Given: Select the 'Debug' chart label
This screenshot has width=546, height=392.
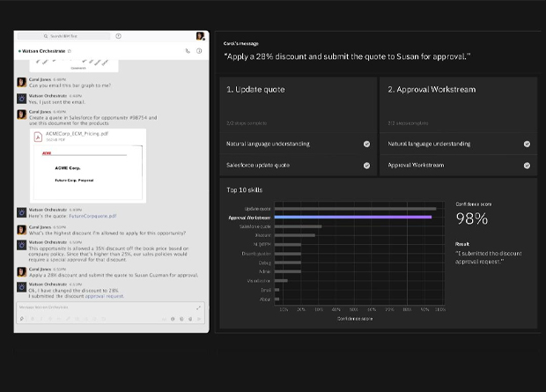Looking at the screenshot, I should pyautogui.click(x=265, y=263).
